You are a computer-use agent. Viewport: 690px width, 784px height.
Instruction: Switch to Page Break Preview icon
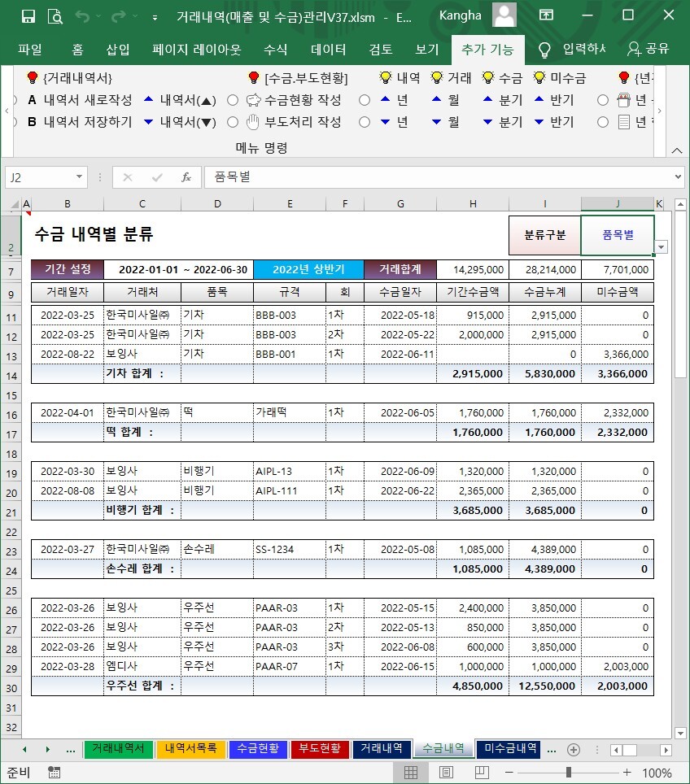pyautogui.click(x=482, y=773)
